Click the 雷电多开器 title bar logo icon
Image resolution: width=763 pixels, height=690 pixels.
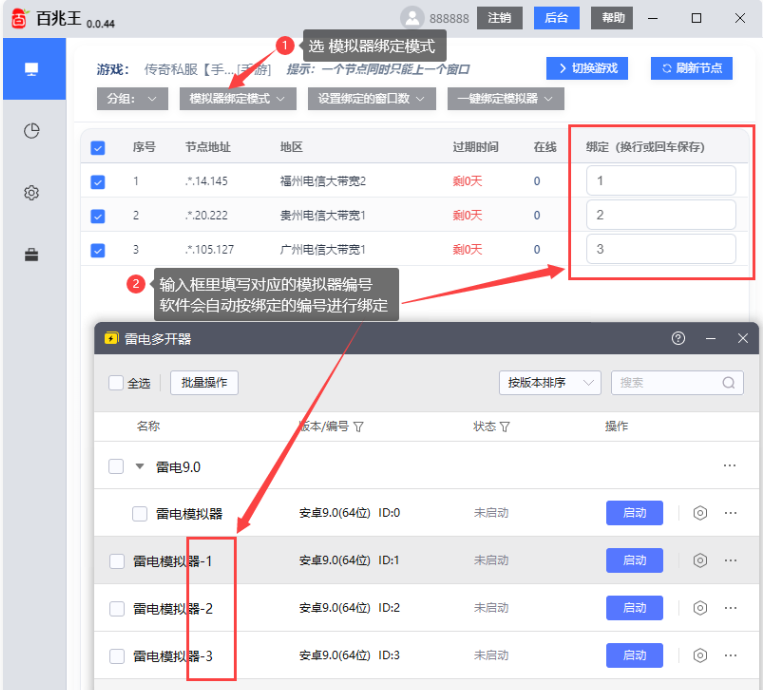pyautogui.click(x=111, y=338)
